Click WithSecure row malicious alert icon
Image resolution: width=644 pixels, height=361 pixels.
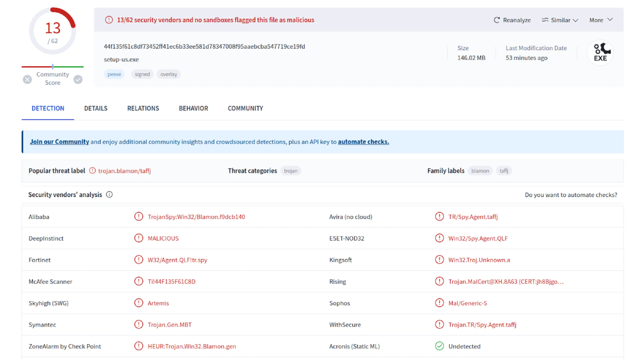439,325
